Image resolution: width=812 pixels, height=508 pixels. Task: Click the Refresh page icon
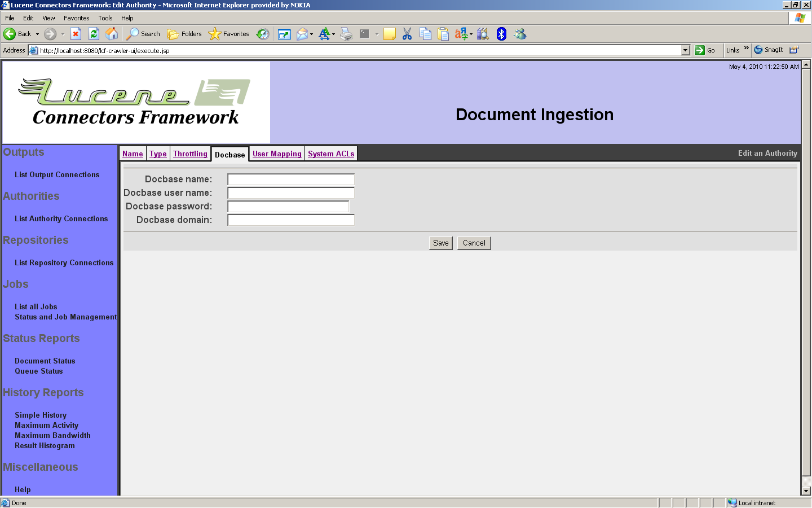[94, 34]
